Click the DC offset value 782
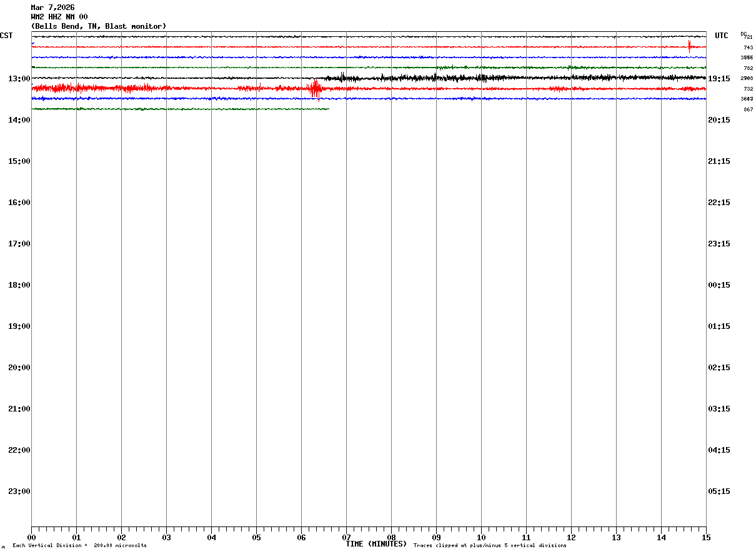This screenshot has height=554, width=756. pyautogui.click(x=748, y=68)
